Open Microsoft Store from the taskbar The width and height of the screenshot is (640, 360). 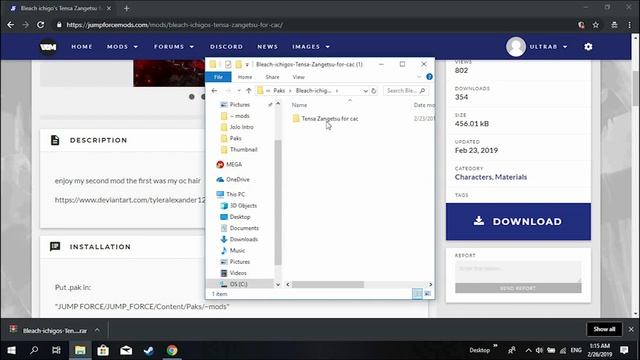pos(103,350)
